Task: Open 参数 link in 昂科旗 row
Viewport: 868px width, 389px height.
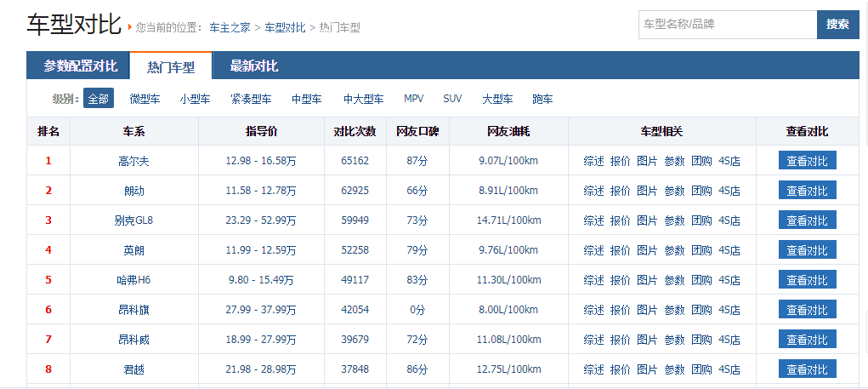Action: (x=674, y=310)
